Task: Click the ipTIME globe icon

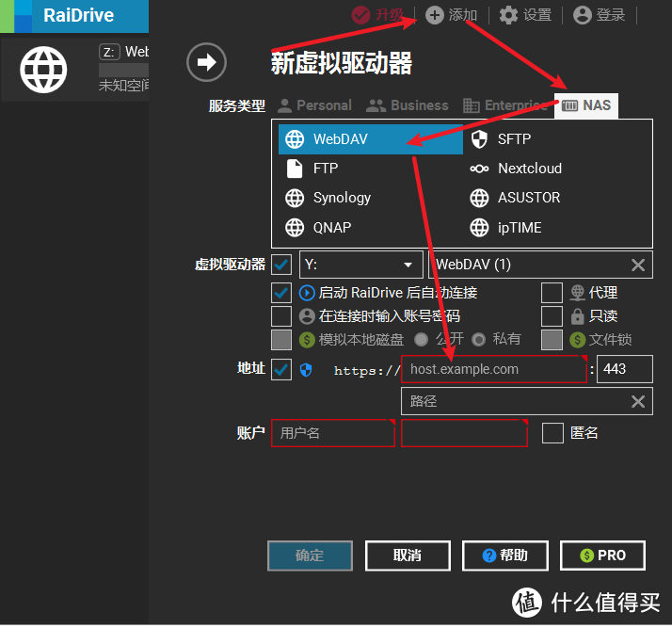Action: click(x=479, y=228)
